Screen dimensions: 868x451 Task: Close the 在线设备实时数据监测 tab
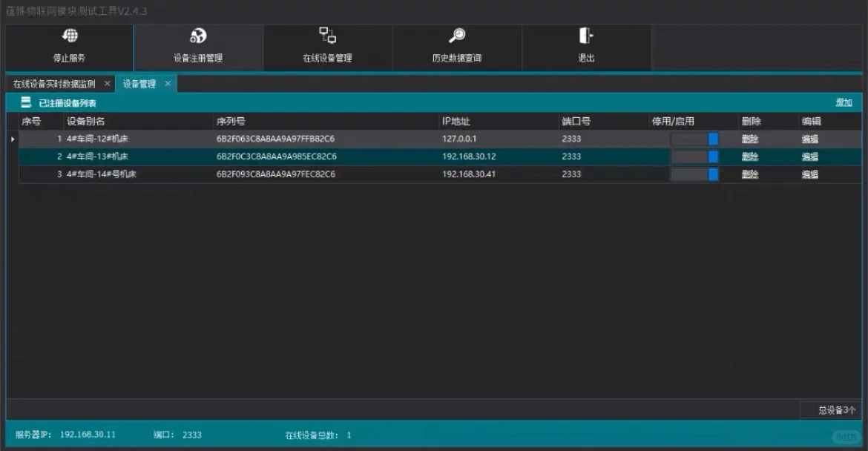107,84
